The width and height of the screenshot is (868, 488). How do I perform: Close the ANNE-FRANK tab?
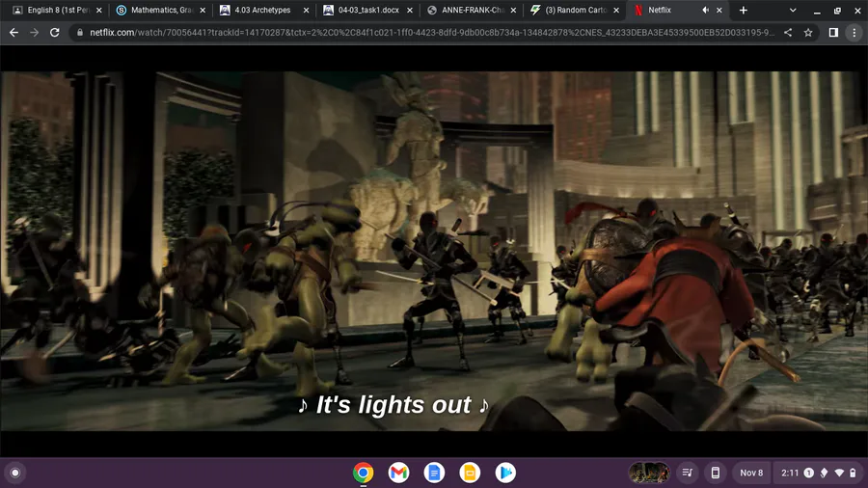513,10
